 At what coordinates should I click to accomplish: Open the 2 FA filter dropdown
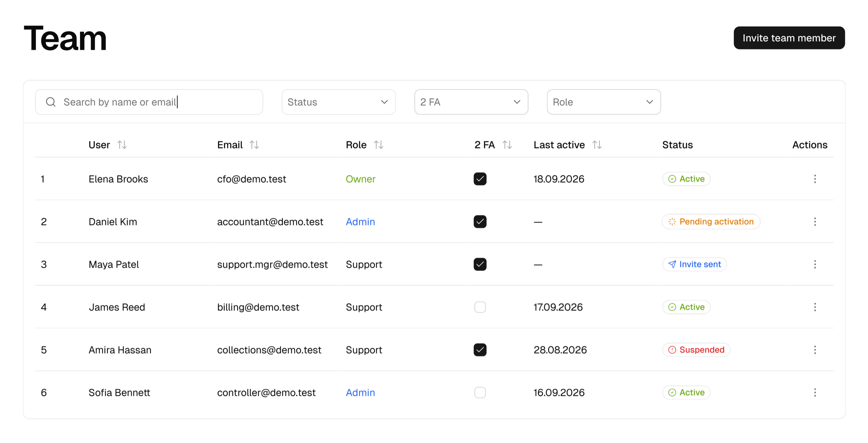471,102
